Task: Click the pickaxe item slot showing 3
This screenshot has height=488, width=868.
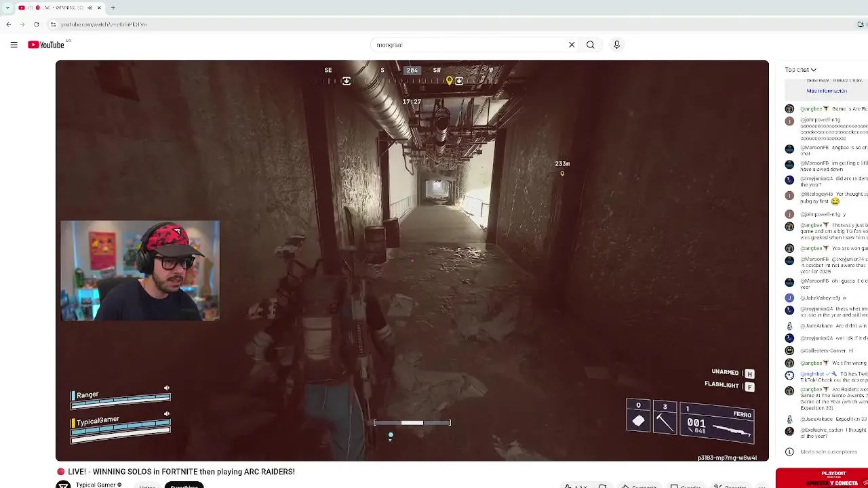Action: pos(665,418)
